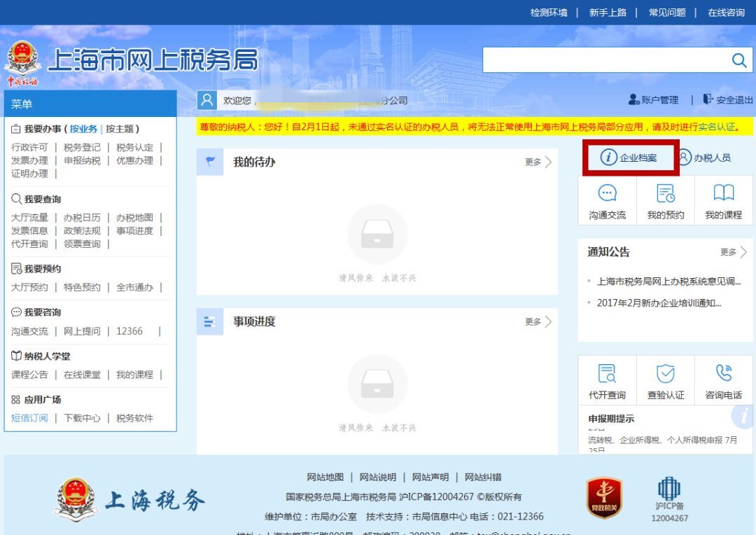Click the national emblem logo at top left
Image resolution: width=756 pixels, height=535 pixels.
pos(22,59)
